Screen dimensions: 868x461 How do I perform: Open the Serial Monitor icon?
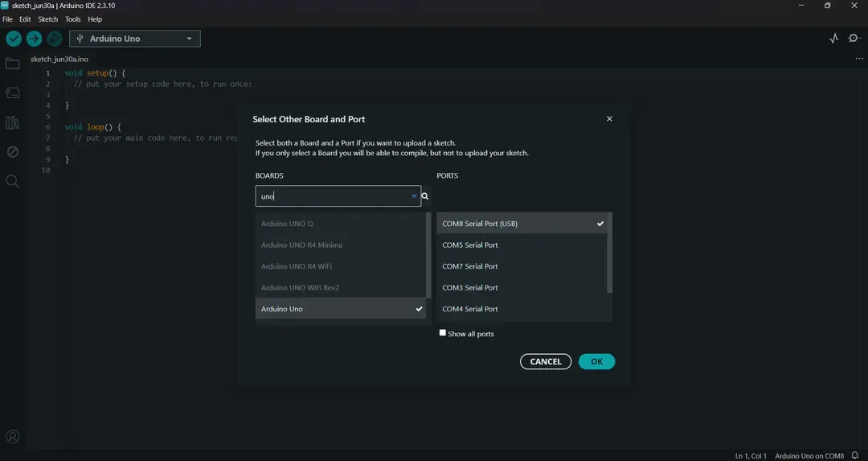(x=854, y=39)
